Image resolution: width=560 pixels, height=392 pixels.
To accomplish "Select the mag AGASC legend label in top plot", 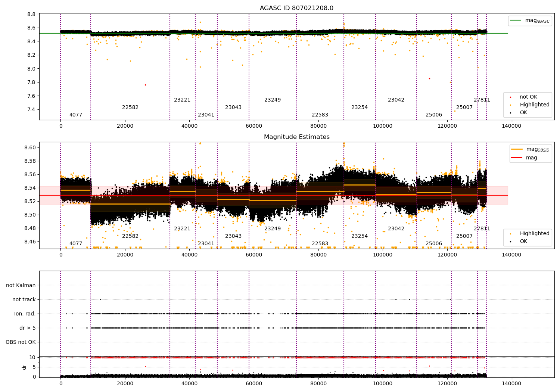I will pyautogui.click(x=537, y=21).
